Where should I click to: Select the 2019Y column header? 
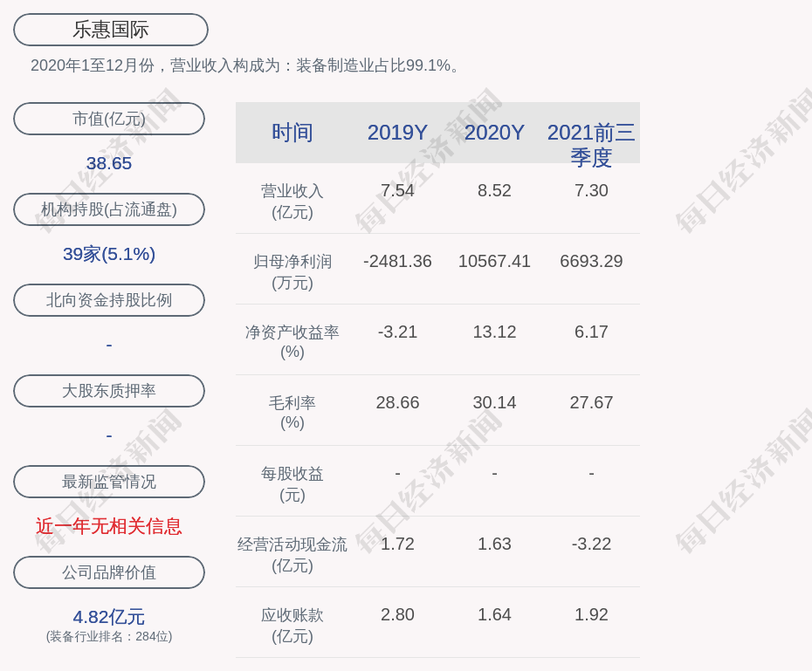[398, 133]
